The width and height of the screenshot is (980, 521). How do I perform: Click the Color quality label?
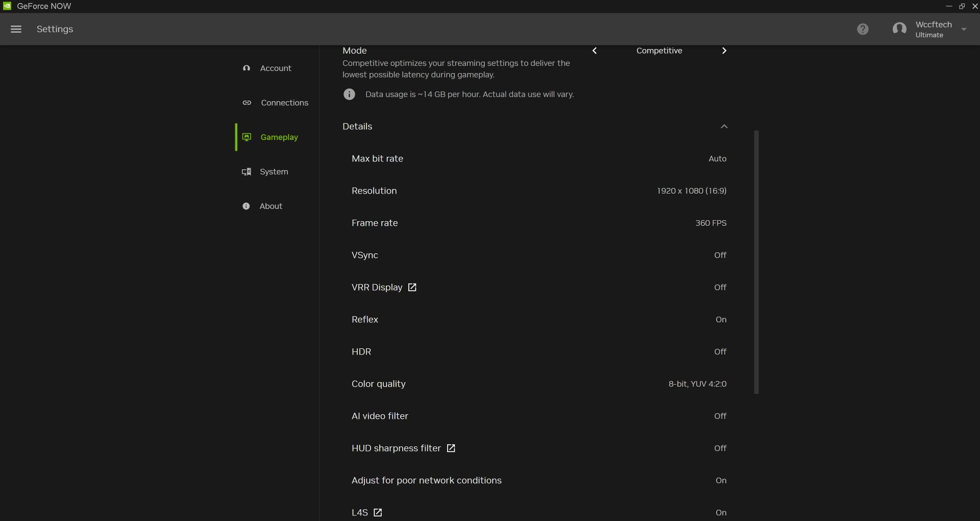[x=378, y=384]
